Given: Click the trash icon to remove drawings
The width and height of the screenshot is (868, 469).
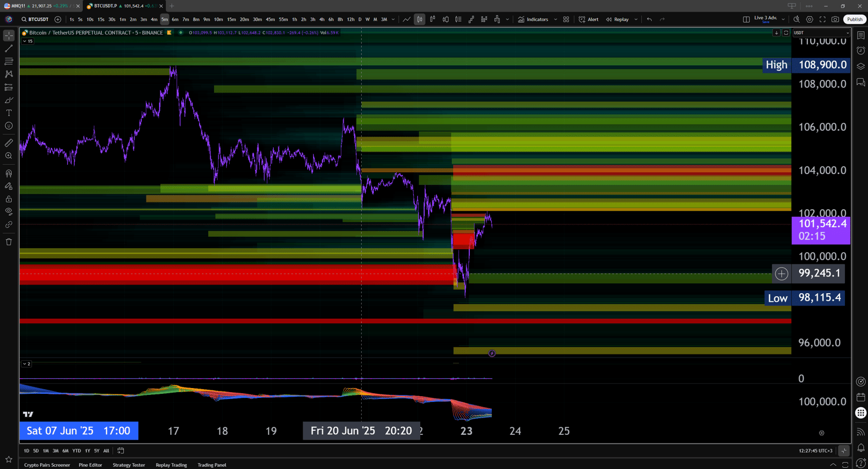Looking at the screenshot, I should point(9,242).
